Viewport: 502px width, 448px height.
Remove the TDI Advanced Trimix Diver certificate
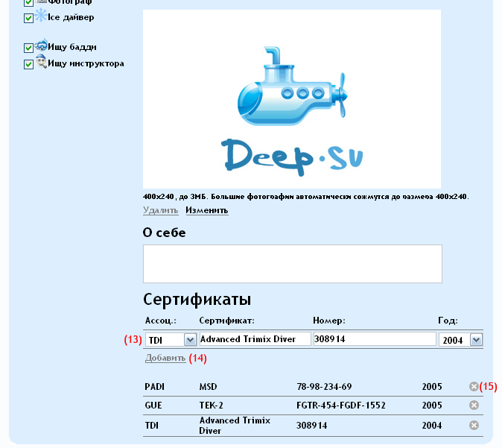(x=474, y=425)
